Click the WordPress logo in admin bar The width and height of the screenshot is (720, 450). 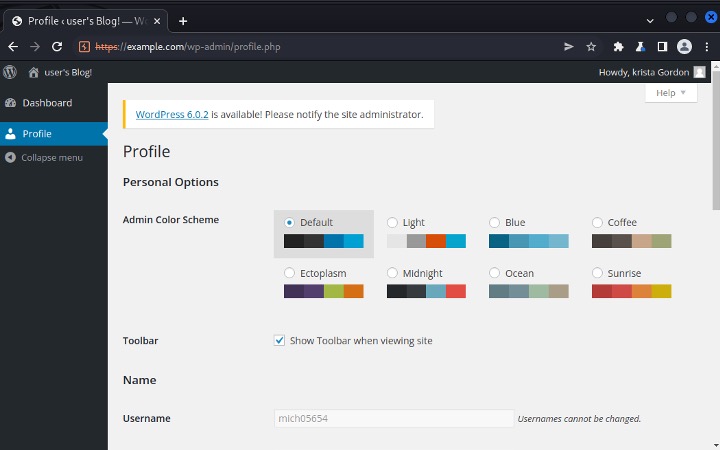tap(10, 72)
